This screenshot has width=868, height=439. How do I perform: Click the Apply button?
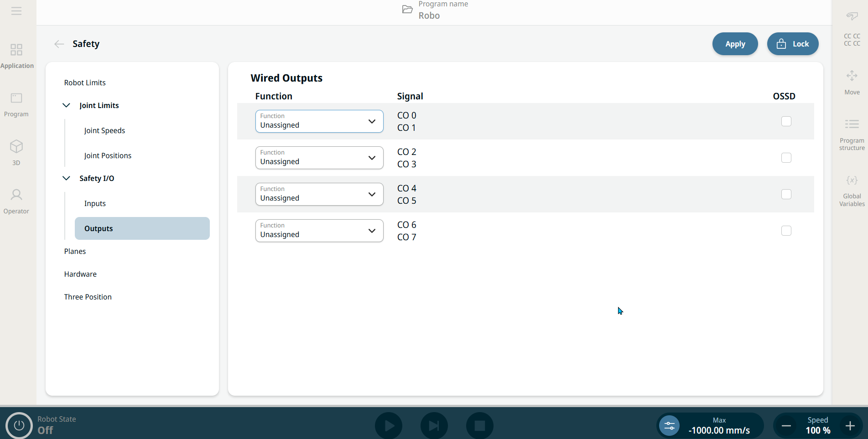735,44
